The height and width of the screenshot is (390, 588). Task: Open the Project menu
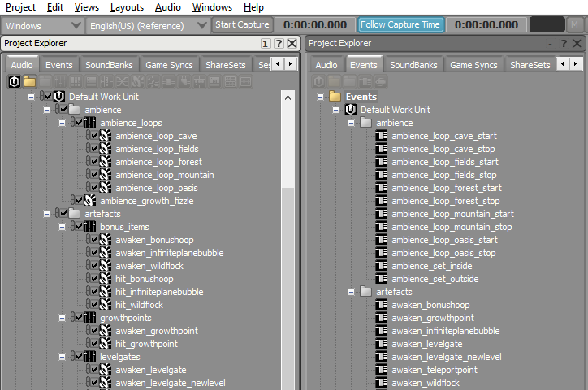pyautogui.click(x=20, y=7)
